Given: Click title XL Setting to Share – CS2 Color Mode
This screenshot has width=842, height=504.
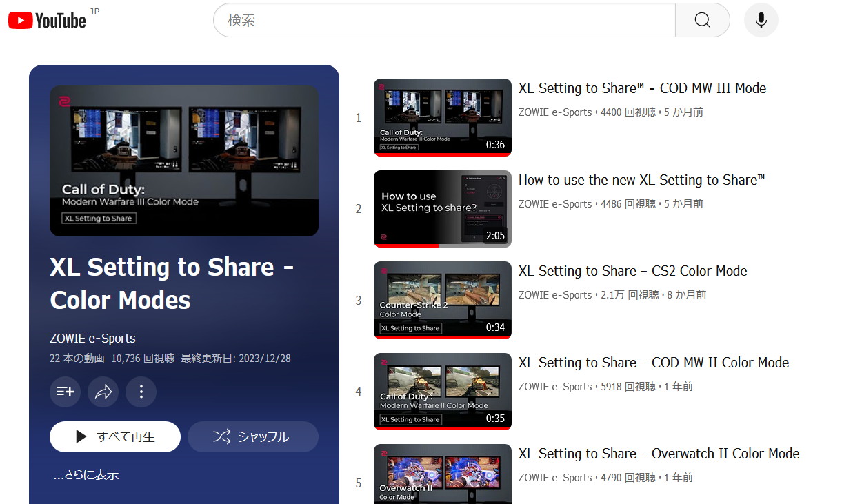Looking at the screenshot, I should click(x=633, y=271).
